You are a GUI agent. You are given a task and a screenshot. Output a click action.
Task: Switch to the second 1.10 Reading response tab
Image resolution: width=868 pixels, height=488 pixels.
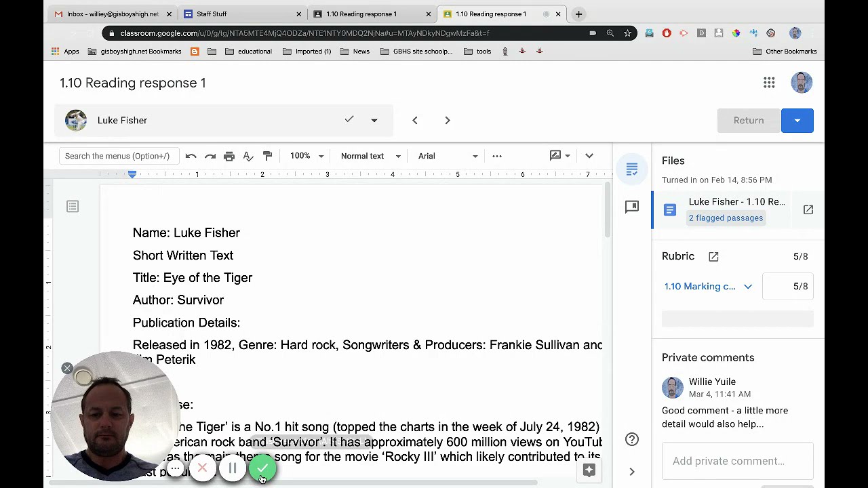click(500, 14)
